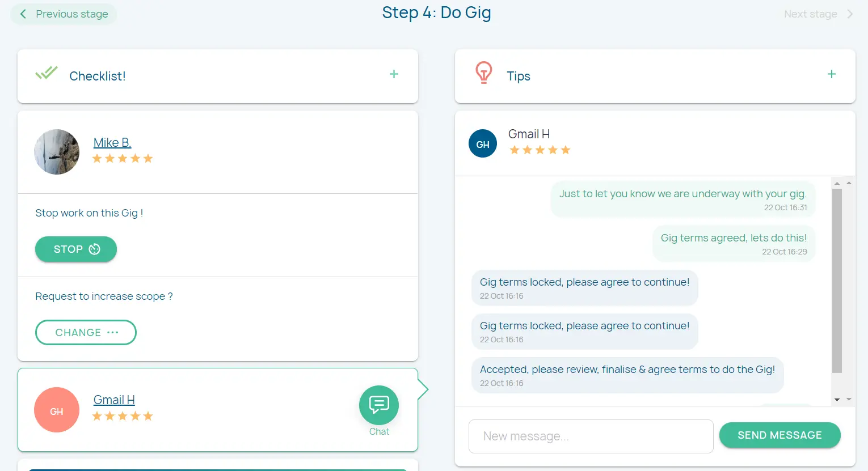Go back to Previous stage
868x471 pixels.
point(64,14)
